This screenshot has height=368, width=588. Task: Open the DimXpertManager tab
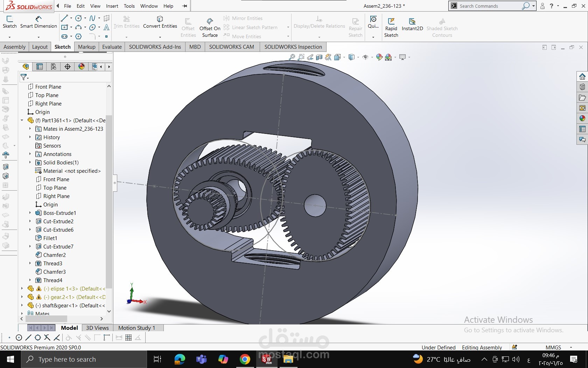tap(68, 67)
